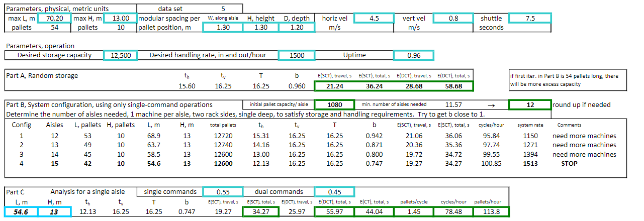Select bold aisles count 15 in config 4
The height and width of the screenshot is (221, 644).
(54, 163)
